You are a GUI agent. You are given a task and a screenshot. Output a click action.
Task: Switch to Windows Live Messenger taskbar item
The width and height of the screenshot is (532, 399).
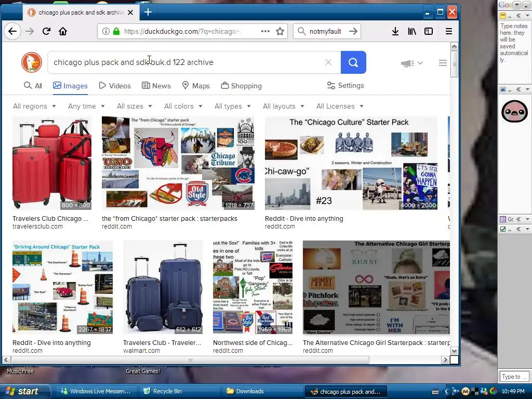96,391
